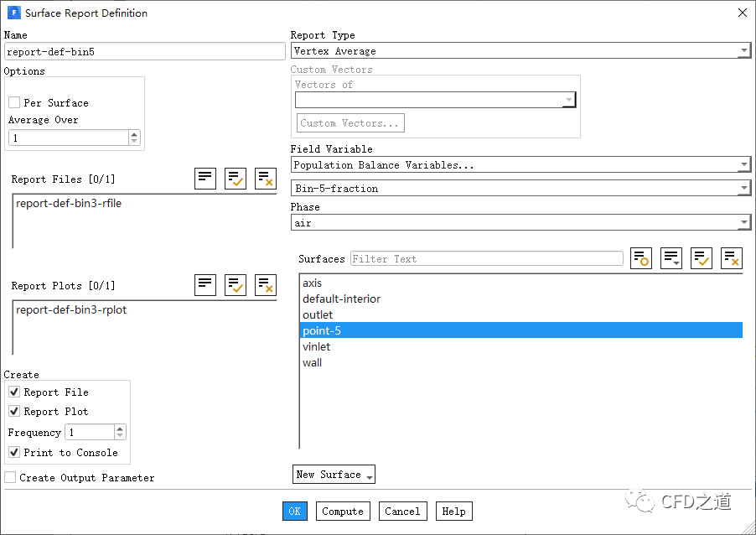Uncheck the Report File option
The height and width of the screenshot is (535, 756).
click(14, 392)
